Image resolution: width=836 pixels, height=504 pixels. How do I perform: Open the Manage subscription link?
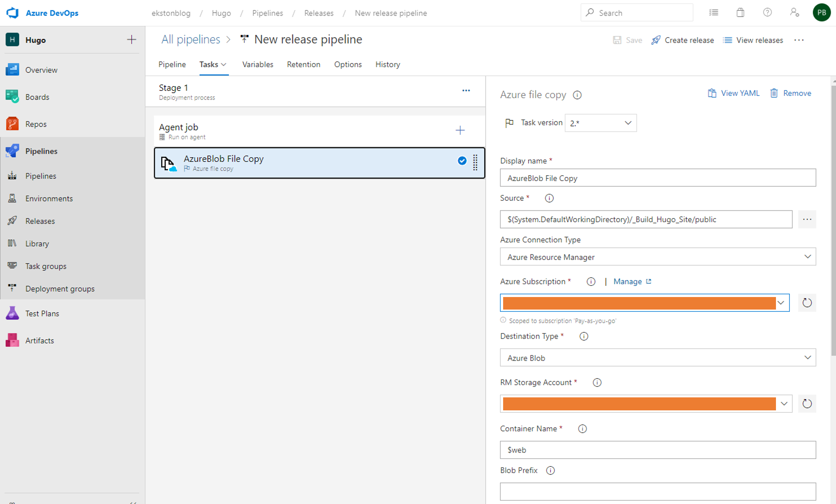pyautogui.click(x=632, y=281)
